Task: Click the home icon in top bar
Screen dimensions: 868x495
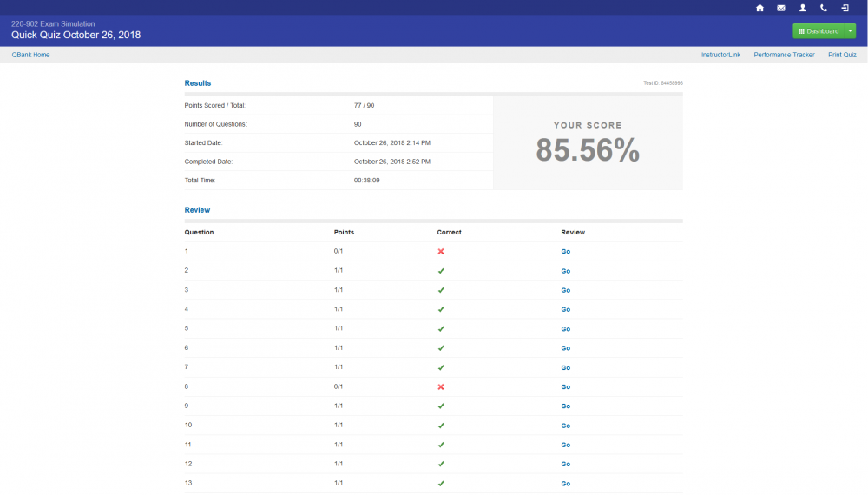Action: (x=759, y=8)
